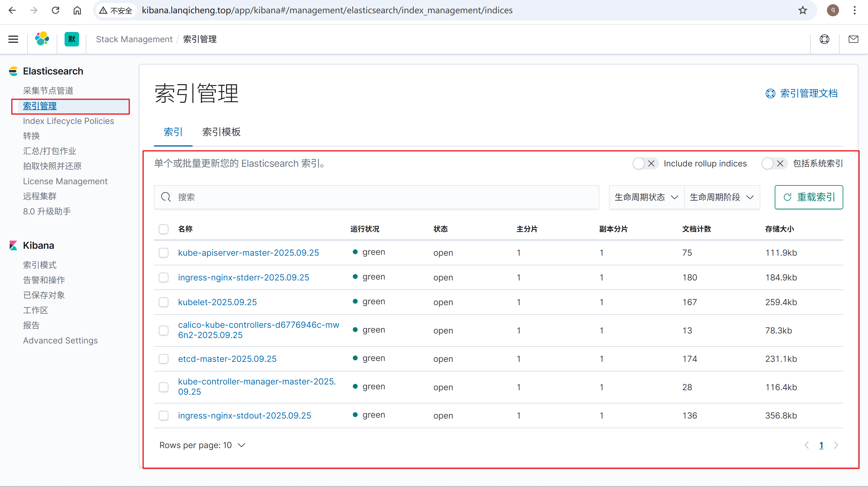Reload the page with the refresh icon
The width and height of the screenshot is (868, 487).
click(x=56, y=11)
